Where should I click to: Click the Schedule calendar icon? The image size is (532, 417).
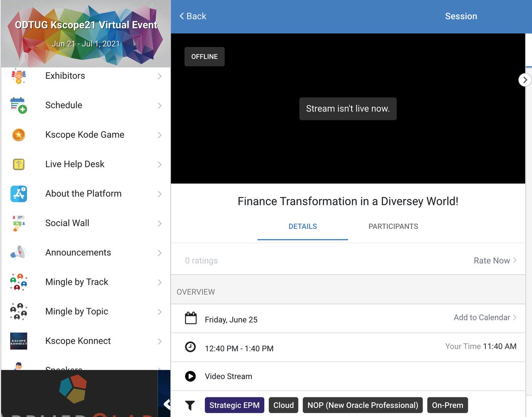pyautogui.click(x=19, y=106)
